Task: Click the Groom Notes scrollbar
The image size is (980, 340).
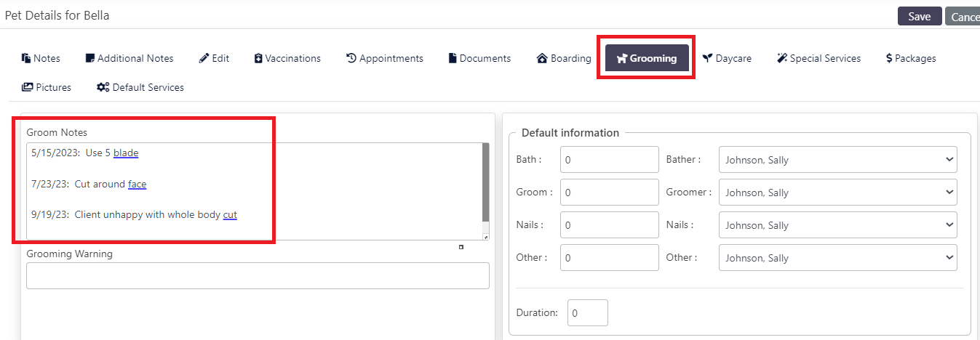Action: coord(485,182)
